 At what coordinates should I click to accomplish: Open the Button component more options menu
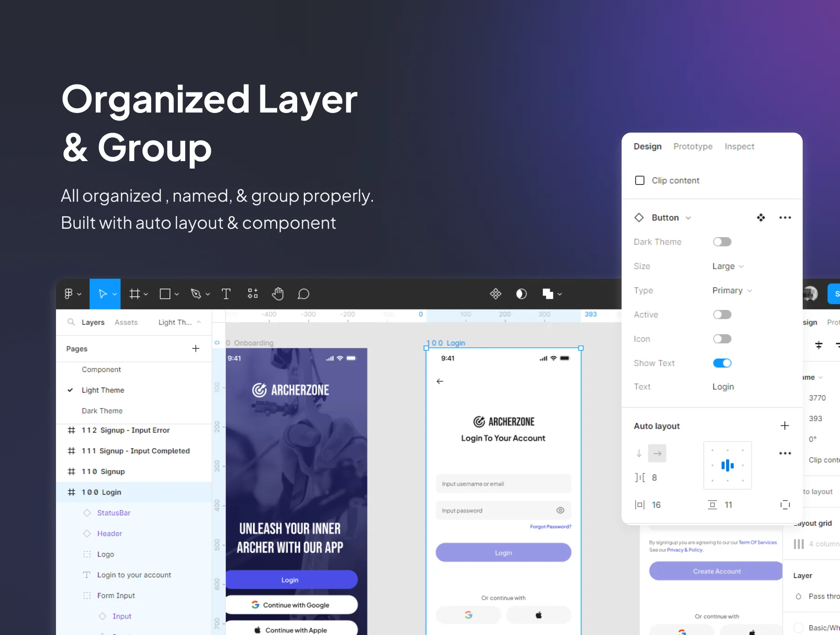pos(785,218)
